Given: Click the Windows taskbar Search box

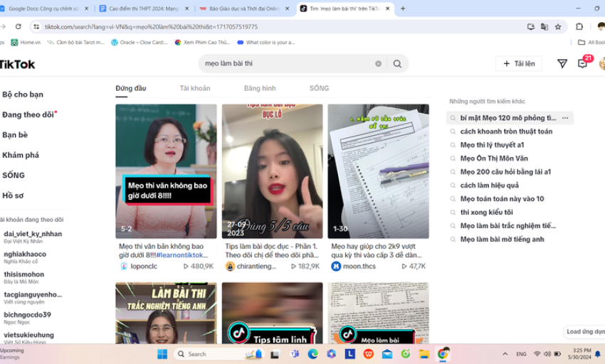Looking at the screenshot, I should click(x=219, y=354).
